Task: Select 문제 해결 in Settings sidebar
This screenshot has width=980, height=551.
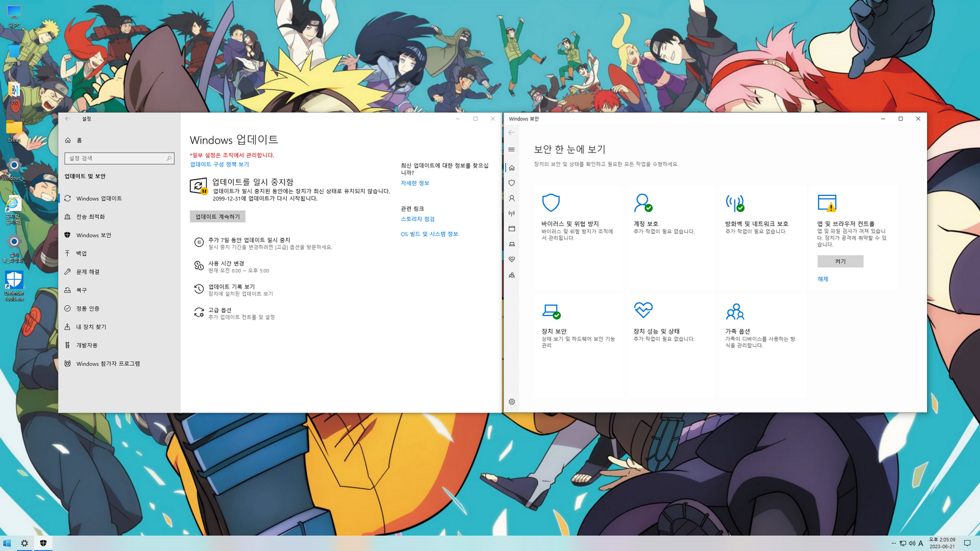Action: point(120,272)
